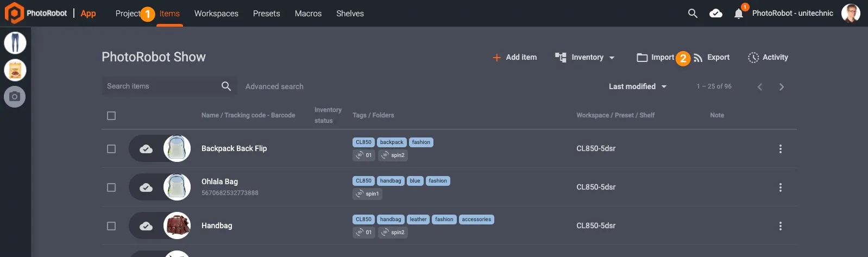Click barcode 5670682532773888
The height and width of the screenshot is (257, 868).
click(230, 193)
